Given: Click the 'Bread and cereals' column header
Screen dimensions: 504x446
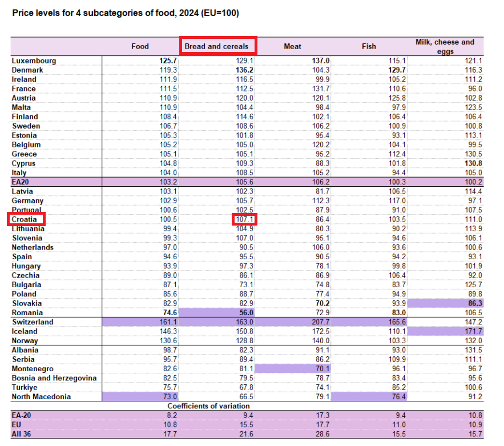Looking at the screenshot, I should (x=218, y=46).
